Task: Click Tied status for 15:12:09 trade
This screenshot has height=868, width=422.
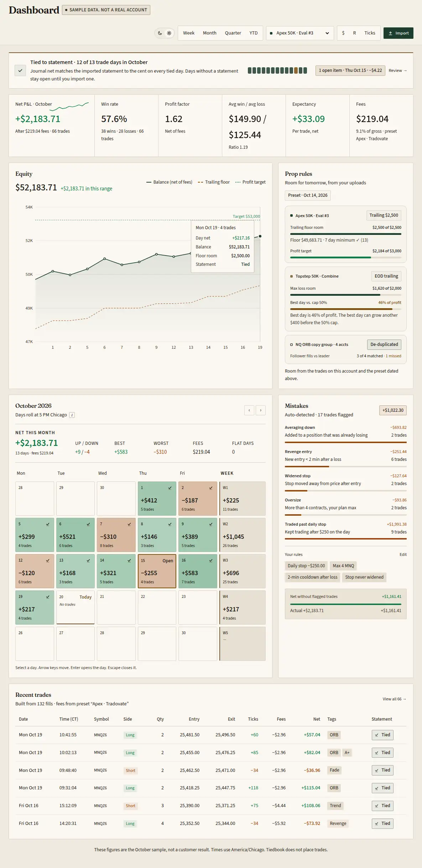Action: (x=382, y=806)
